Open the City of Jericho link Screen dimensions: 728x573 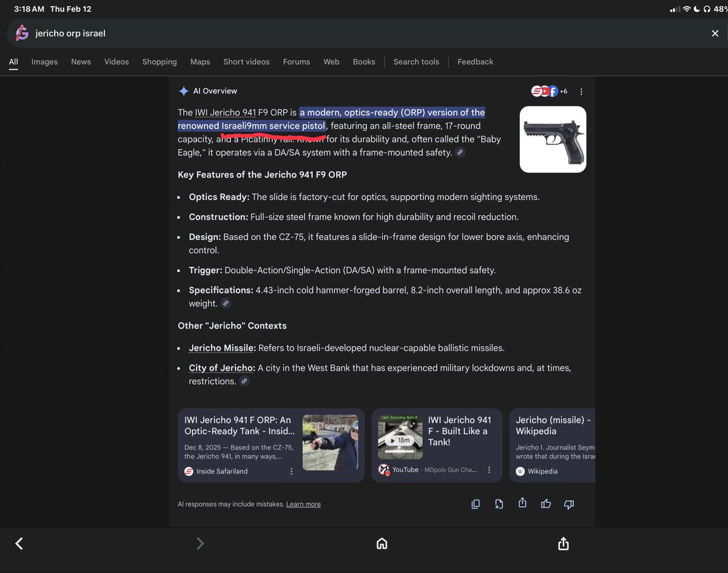pos(221,368)
